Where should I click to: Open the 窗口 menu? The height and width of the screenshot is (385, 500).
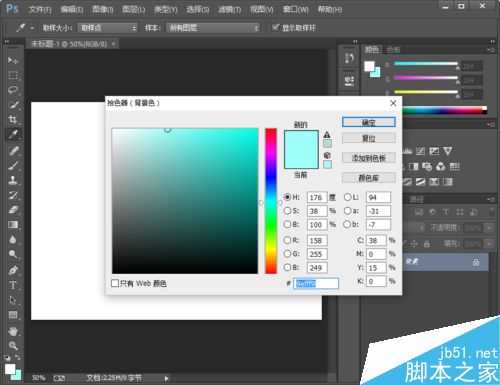pyautogui.click(x=295, y=10)
